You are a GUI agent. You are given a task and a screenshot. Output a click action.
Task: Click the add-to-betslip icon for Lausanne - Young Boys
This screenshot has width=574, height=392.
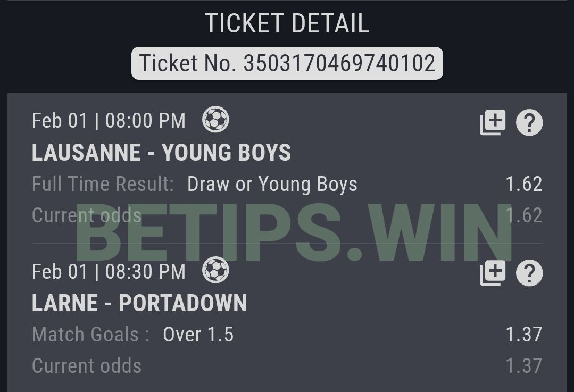point(493,122)
